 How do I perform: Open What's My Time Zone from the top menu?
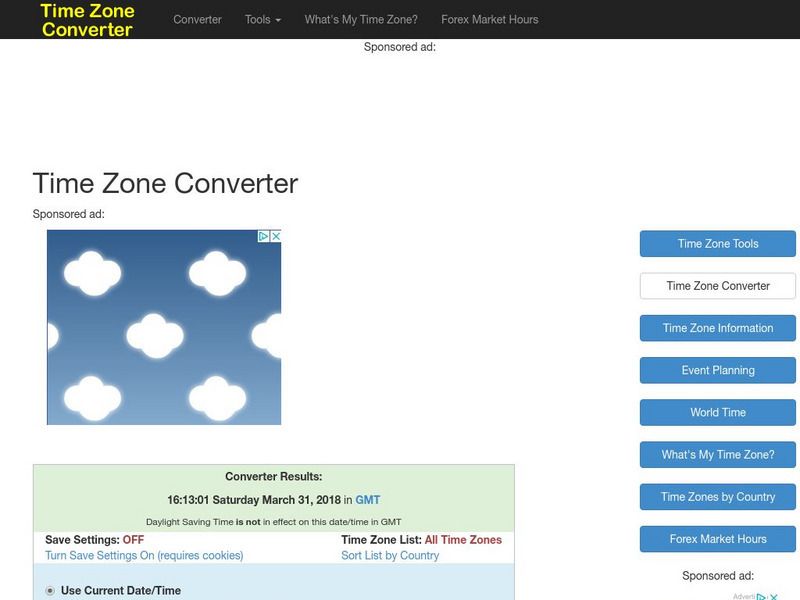click(360, 18)
